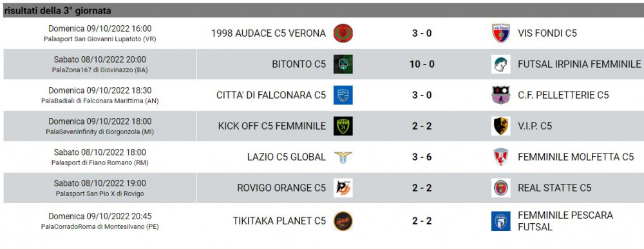Click the 1998 Audace C5 Verona team logo
The height and width of the screenshot is (249, 644).
[x=343, y=34]
